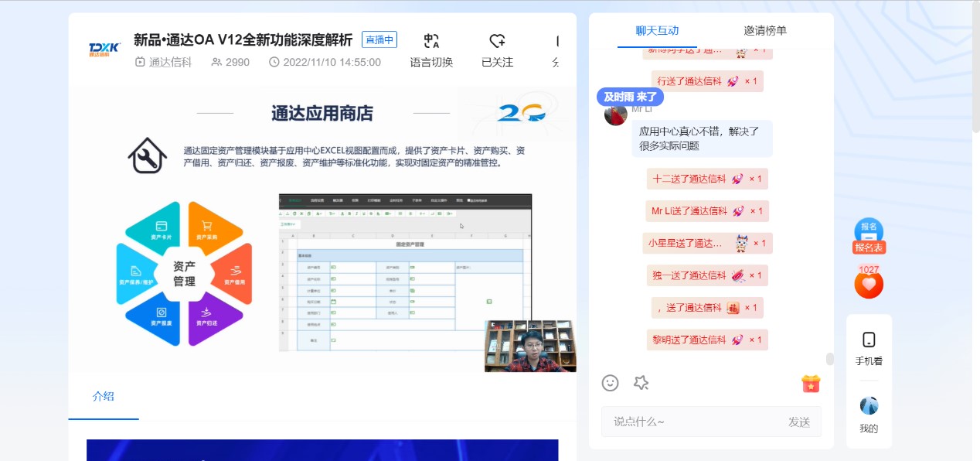Click the star sticker icon in chat
Image resolution: width=980 pixels, height=461 pixels.
click(641, 383)
